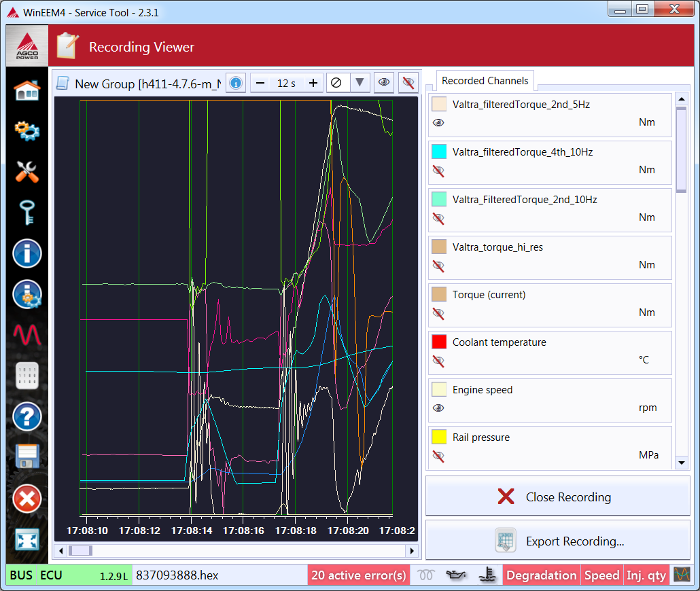The height and width of the screenshot is (591, 700).
Task: Decrease the time span with the minus button
Action: [x=260, y=83]
